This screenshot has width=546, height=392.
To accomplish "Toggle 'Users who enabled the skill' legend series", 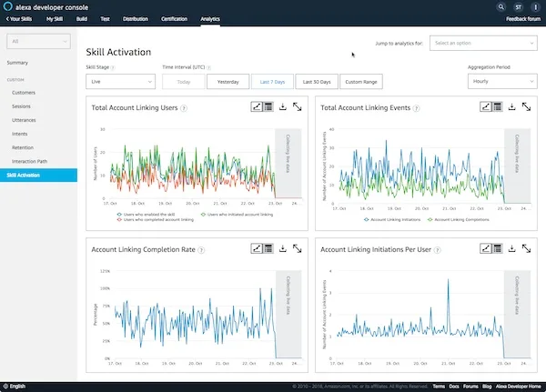I will click(146, 215).
